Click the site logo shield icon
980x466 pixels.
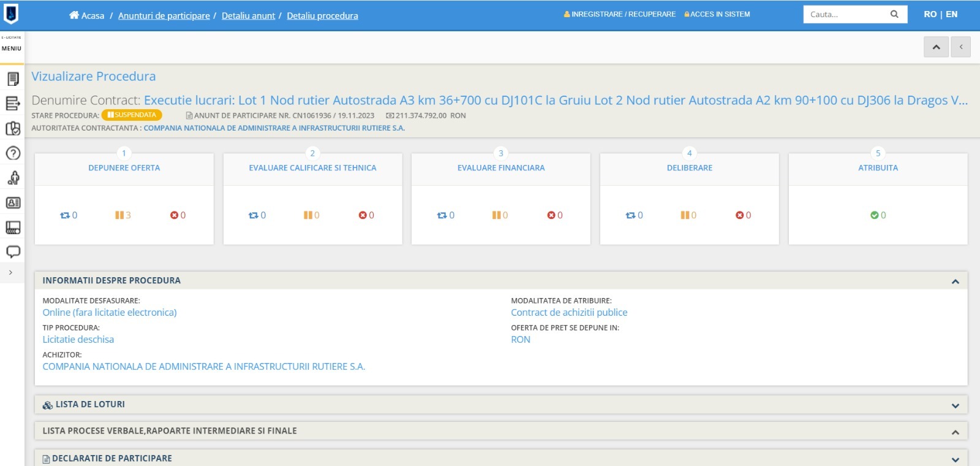click(11, 13)
